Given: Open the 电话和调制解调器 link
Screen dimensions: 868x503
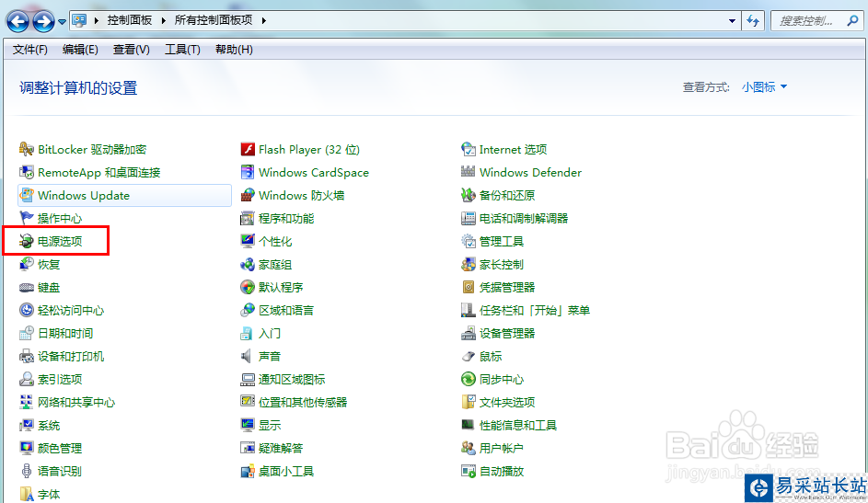Looking at the screenshot, I should point(524,218).
